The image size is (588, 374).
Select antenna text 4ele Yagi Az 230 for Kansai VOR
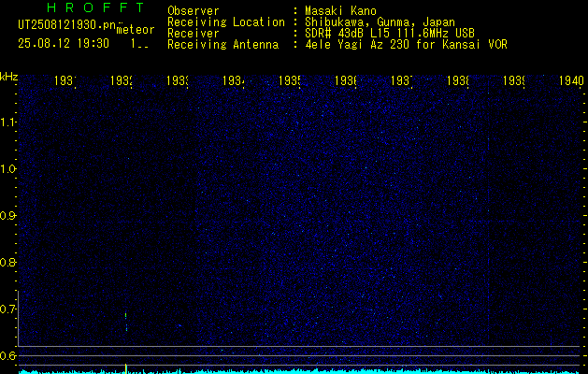[406, 45]
